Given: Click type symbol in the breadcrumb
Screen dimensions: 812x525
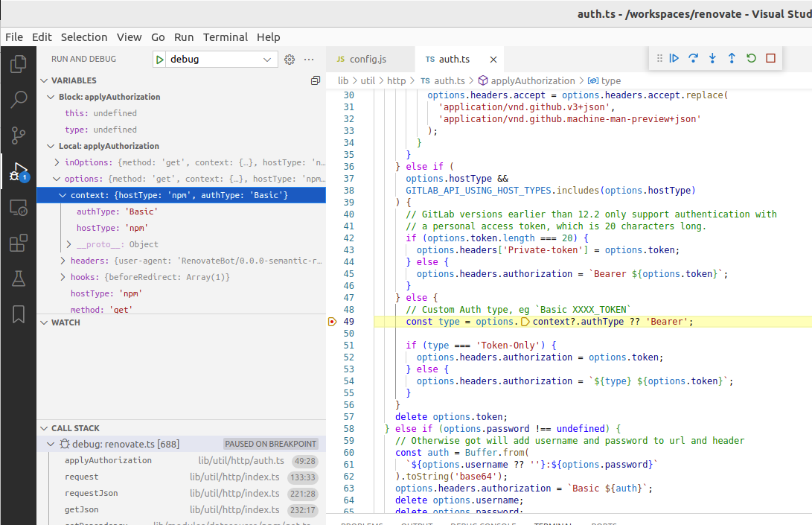Looking at the screenshot, I should point(610,81).
